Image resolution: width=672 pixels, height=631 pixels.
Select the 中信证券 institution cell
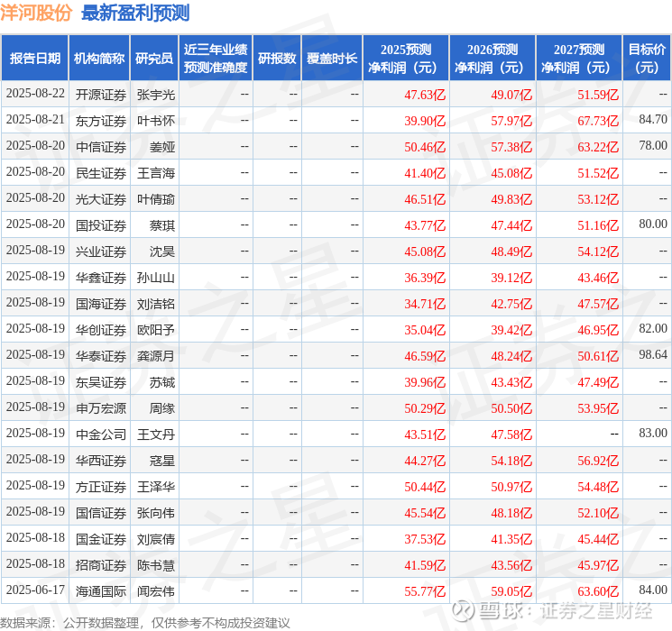point(101,147)
